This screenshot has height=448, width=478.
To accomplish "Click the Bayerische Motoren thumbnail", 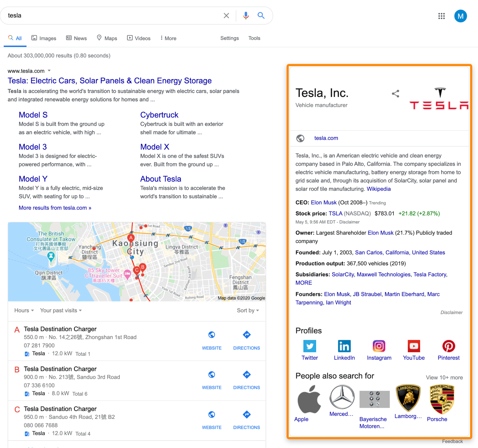I will tap(375, 399).
